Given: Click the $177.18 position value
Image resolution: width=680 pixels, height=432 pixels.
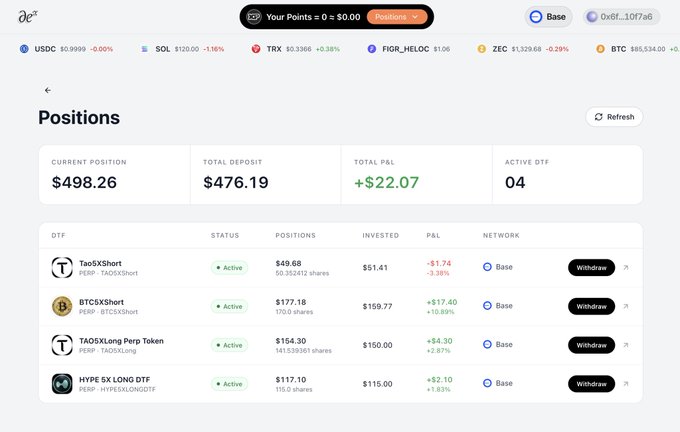Looking at the screenshot, I should (291, 302).
